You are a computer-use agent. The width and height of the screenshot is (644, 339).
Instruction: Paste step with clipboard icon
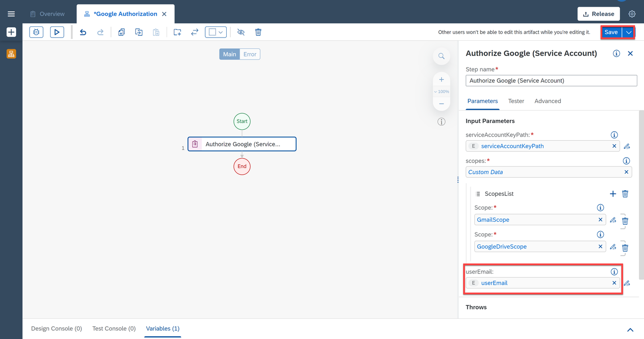click(156, 32)
